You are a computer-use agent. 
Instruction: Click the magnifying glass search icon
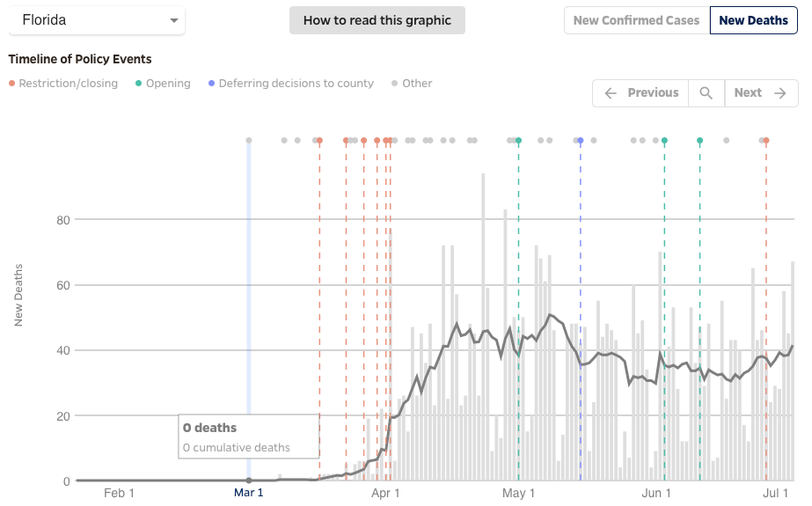pyautogui.click(x=706, y=92)
